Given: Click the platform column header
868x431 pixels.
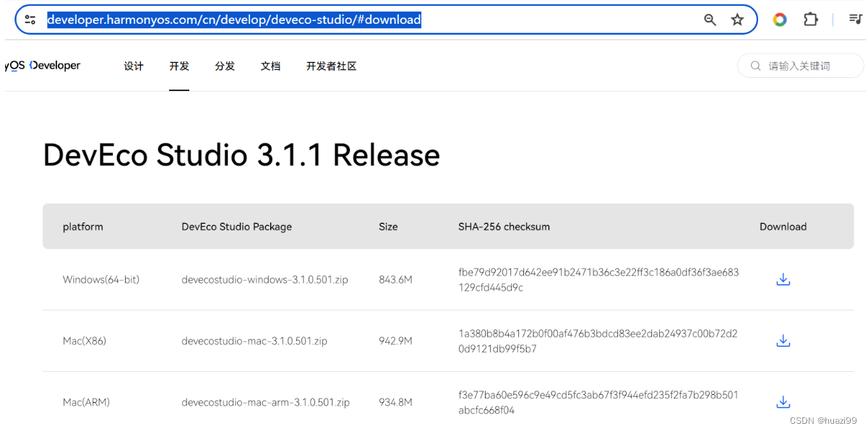Looking at the screenshot, I should tap(83, 227).
